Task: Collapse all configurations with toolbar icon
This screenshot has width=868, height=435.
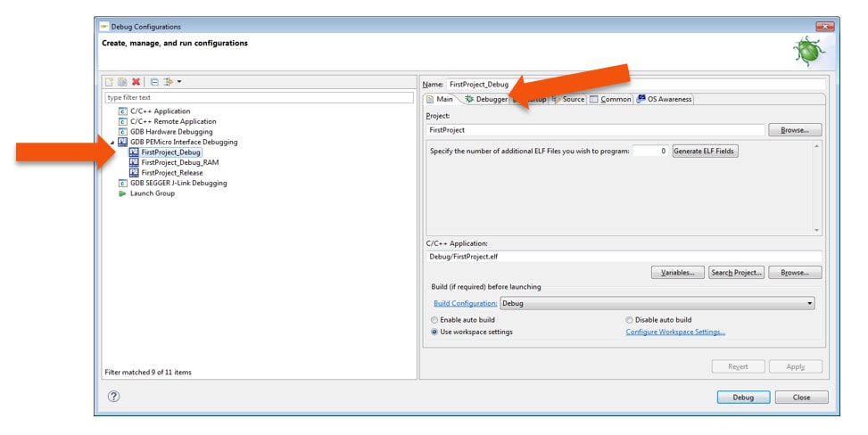Action: [x=153, y=82]
